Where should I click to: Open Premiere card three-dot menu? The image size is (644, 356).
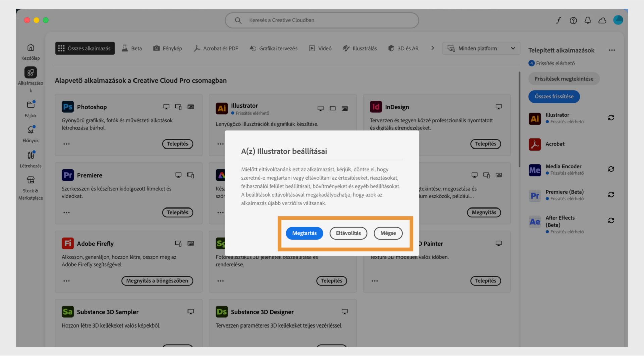67,213
